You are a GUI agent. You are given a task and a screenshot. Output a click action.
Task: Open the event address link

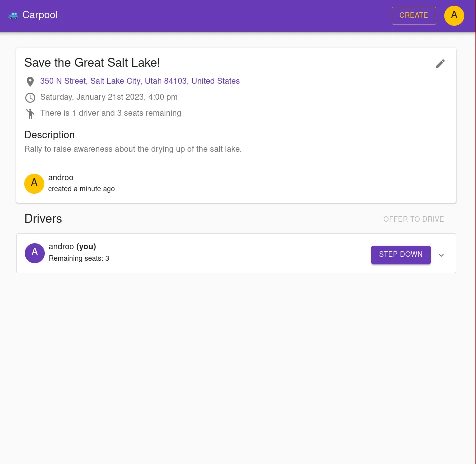coord(140,81)
